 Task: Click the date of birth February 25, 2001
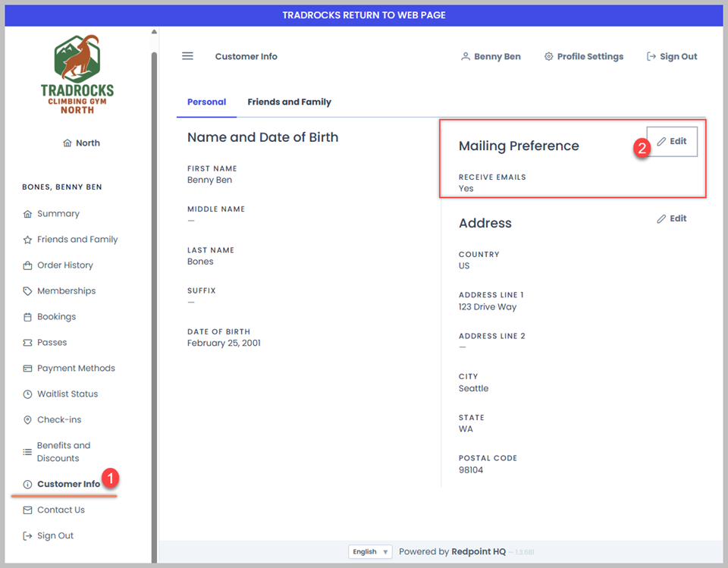(224, 344)
